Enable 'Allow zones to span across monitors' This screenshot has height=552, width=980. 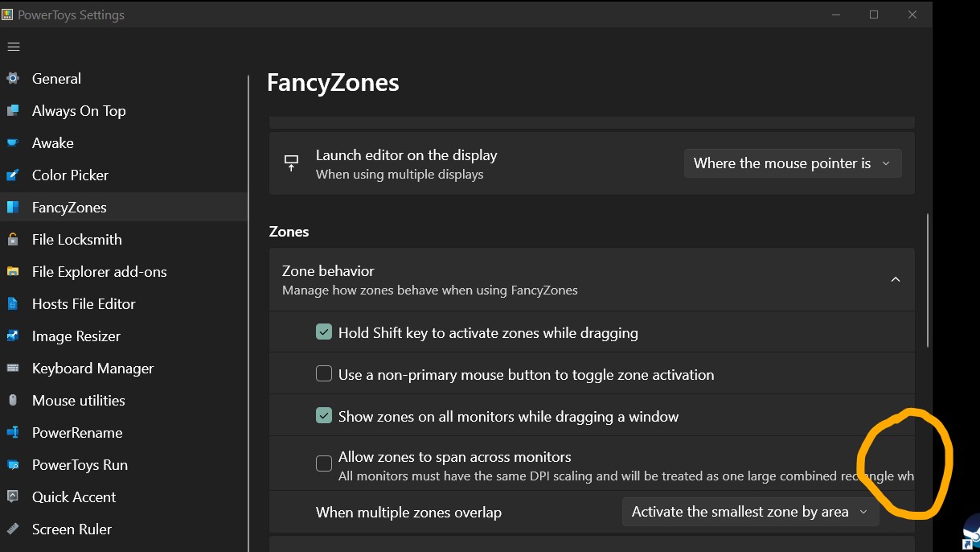point(323,463)
